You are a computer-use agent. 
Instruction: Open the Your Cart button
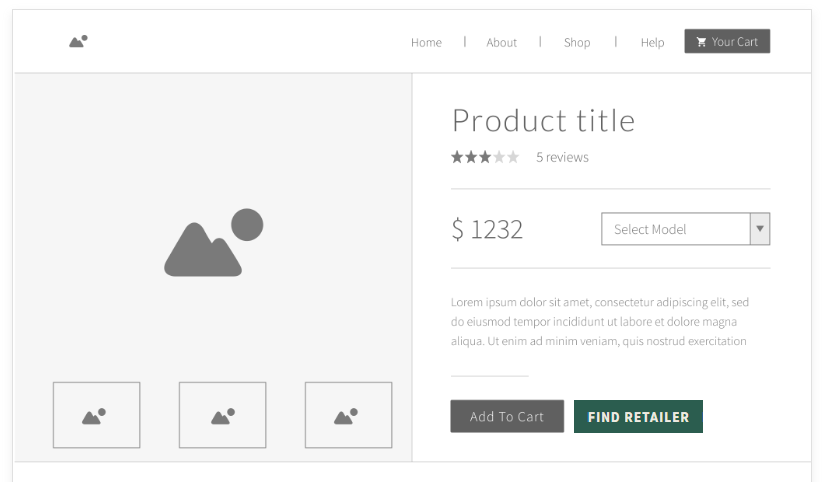[x=727, y=41]
